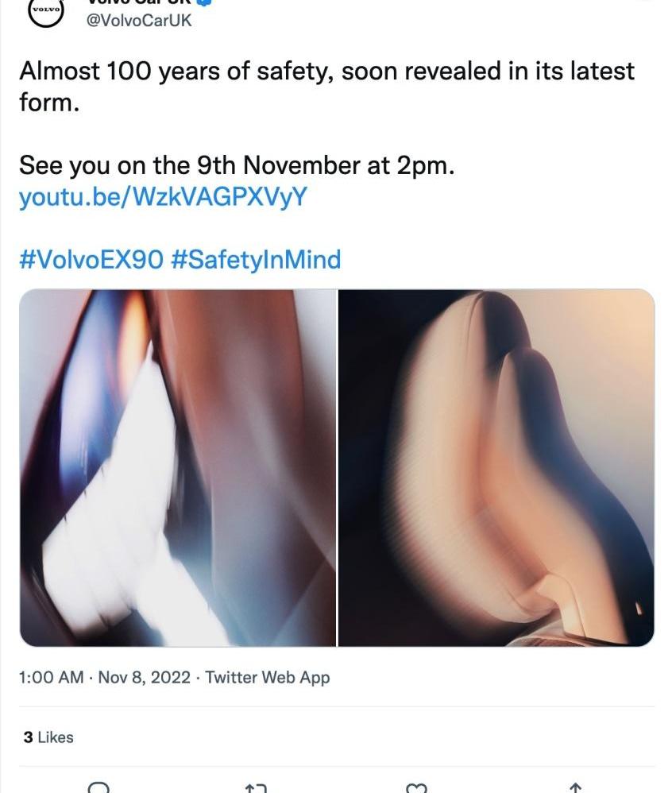Open the partially visible Volvo Car UK name
672x793 pixels.
[x=140, y=2]
